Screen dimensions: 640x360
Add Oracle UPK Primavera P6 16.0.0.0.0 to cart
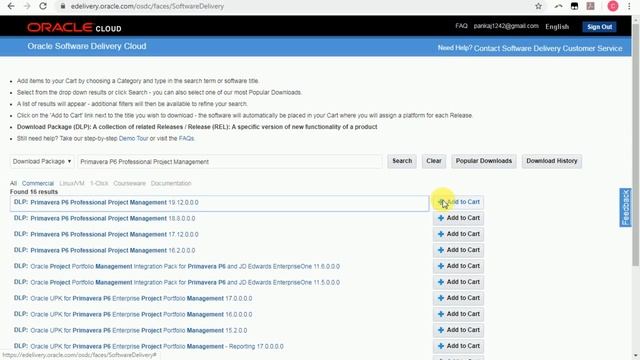(x=458, y=314)
